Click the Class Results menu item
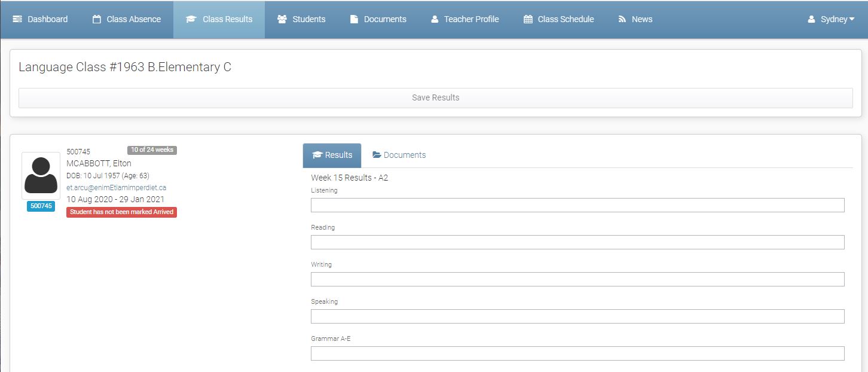Screen dimensions: 868x372 click(219, 19)
